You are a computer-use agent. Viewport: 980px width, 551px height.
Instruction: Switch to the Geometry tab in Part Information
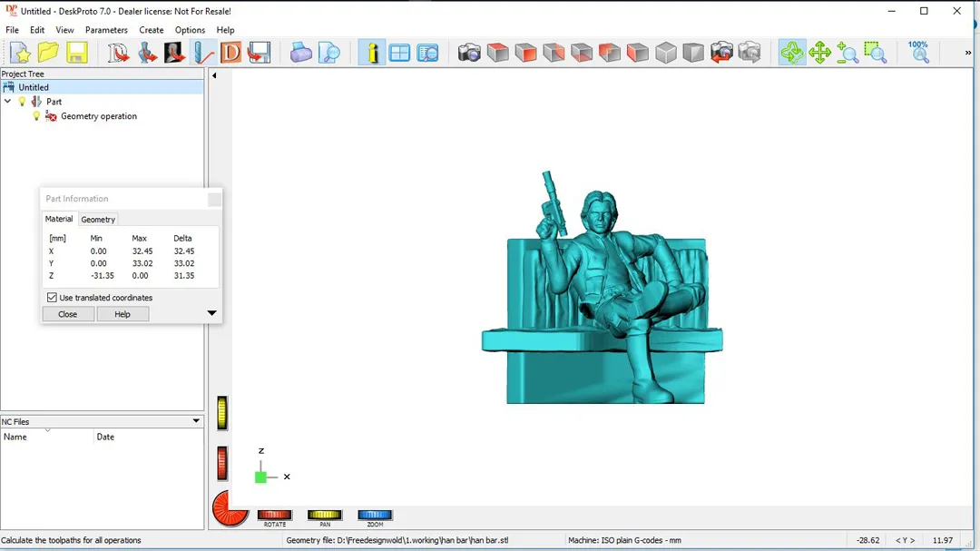[98, 220]
